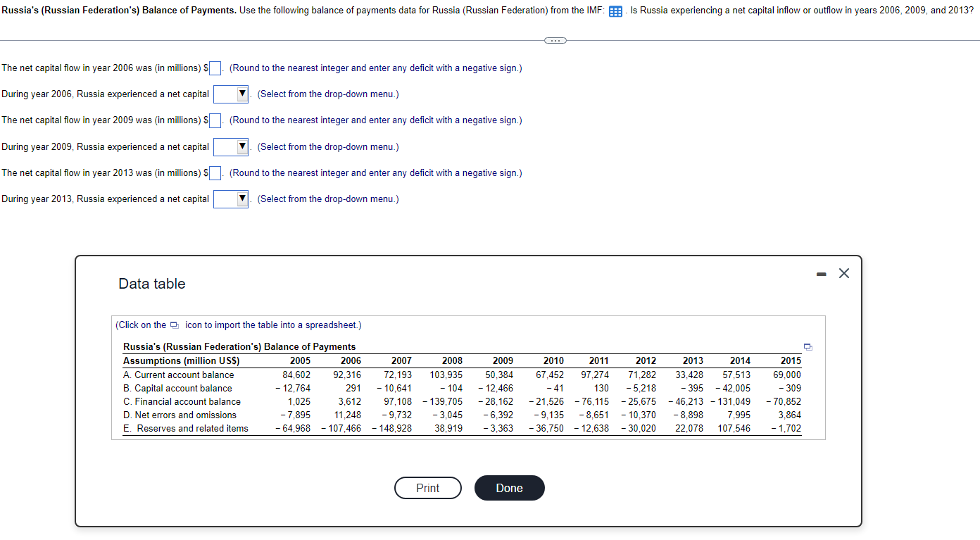The image size is (980, 540).
Task: Select the 3,612 financial account value
Action: pos(349,401)
